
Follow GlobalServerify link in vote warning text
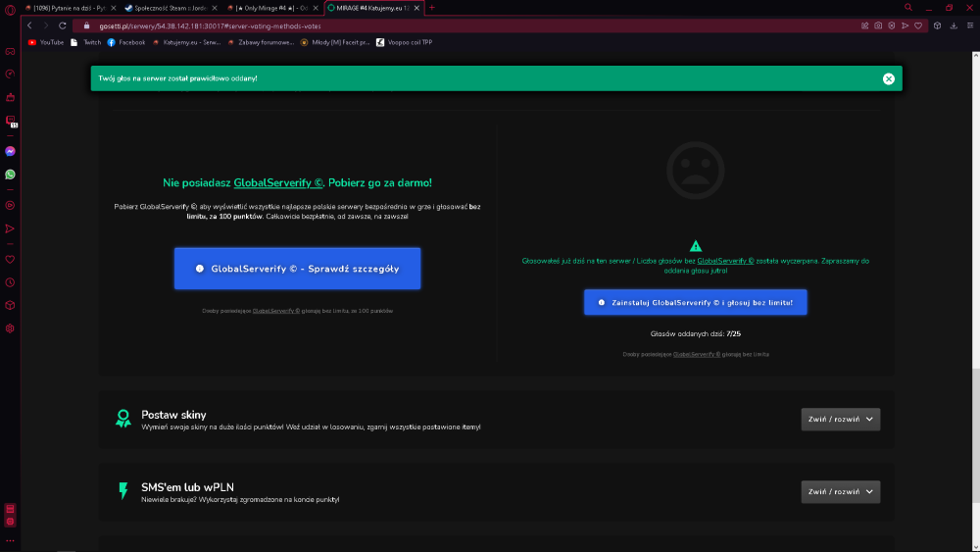[x=725, y=262]
